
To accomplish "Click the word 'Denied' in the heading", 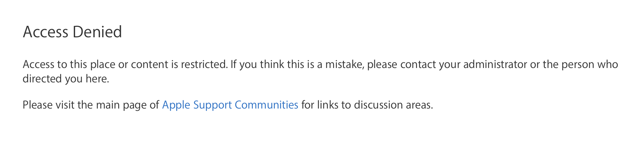I will pyautogui.click(x=97, y=32).
